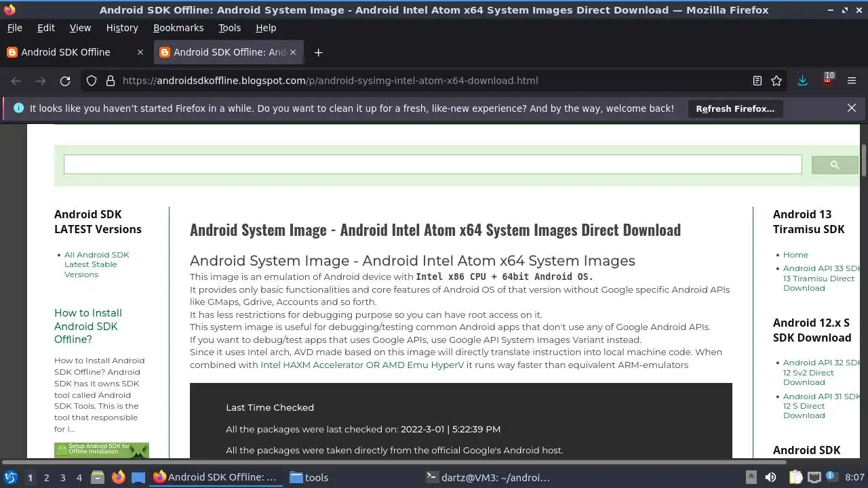Follow the Intel HAXM Accelerator OR AMD Emu HyperV link
The image size is (868, 488).
(362, 365)
